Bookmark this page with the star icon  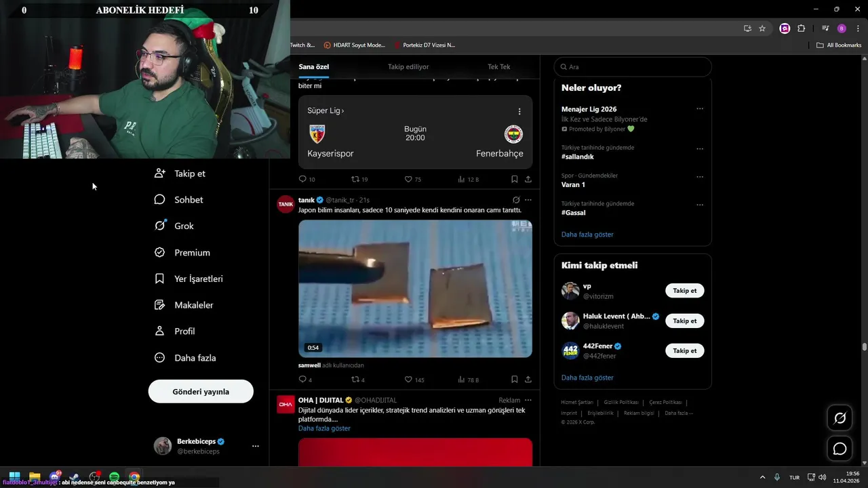(762, 28)
